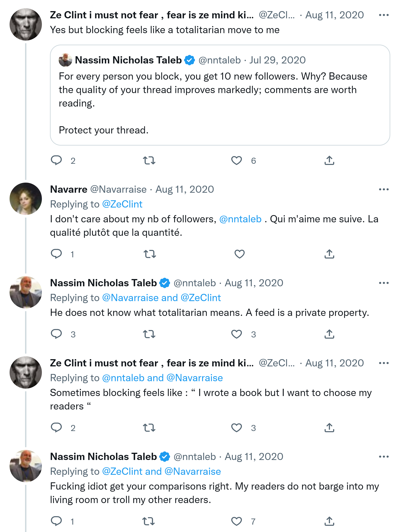The height and width of the screenshot is (532, 397).
Task: Reply to Ze Clint's totalitarian move tweet
Action: [56, 160]
